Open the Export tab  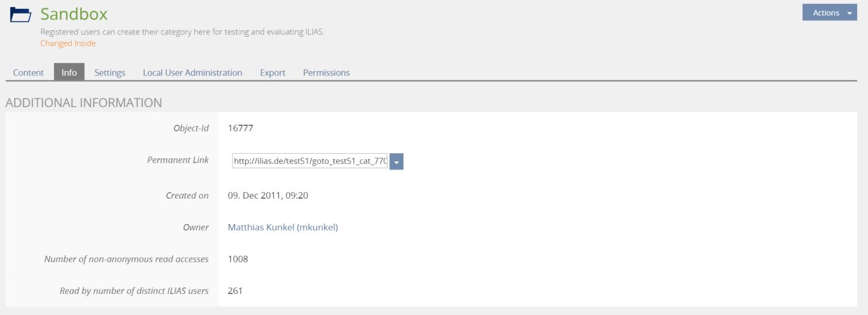(273, 72)
